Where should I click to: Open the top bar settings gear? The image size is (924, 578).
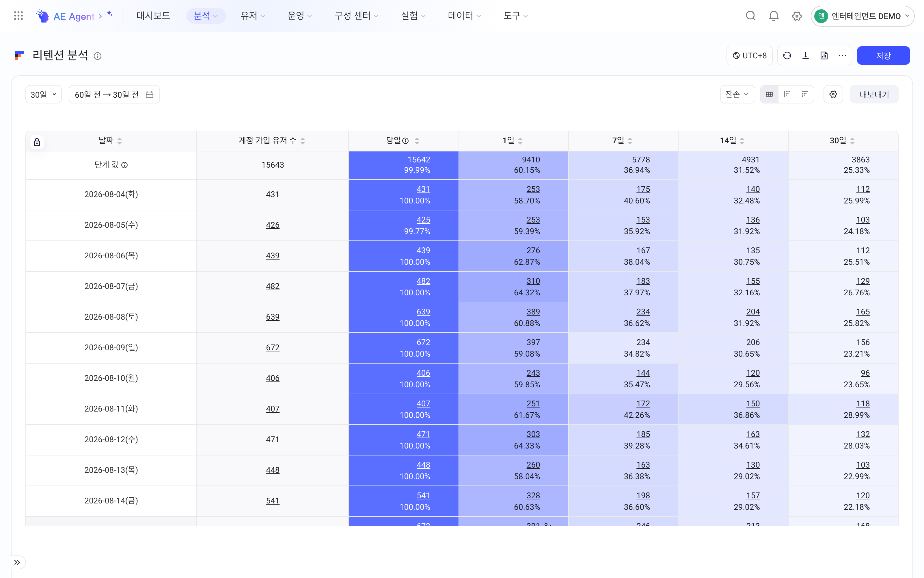796,16
